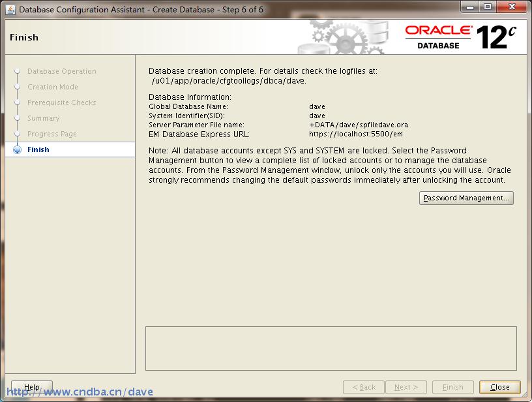
Task: Click the Oracle Database 12c logo
Action: pos(461,37)
